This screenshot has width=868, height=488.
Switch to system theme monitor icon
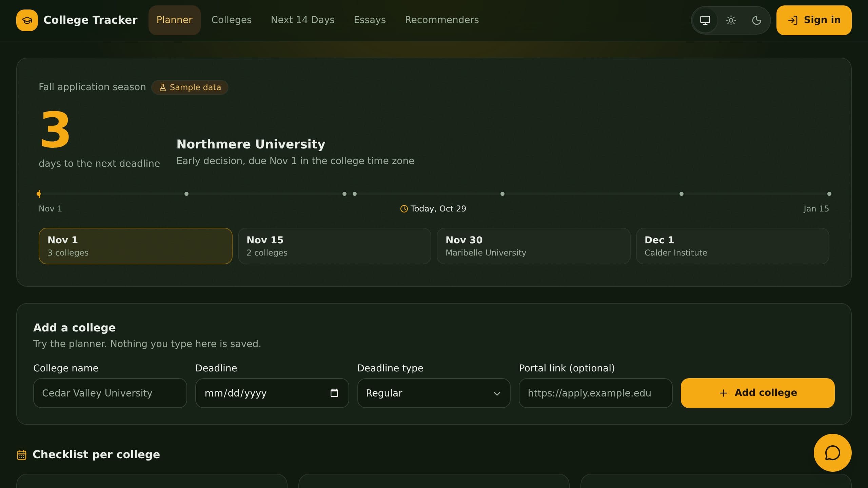click(705, 20)
